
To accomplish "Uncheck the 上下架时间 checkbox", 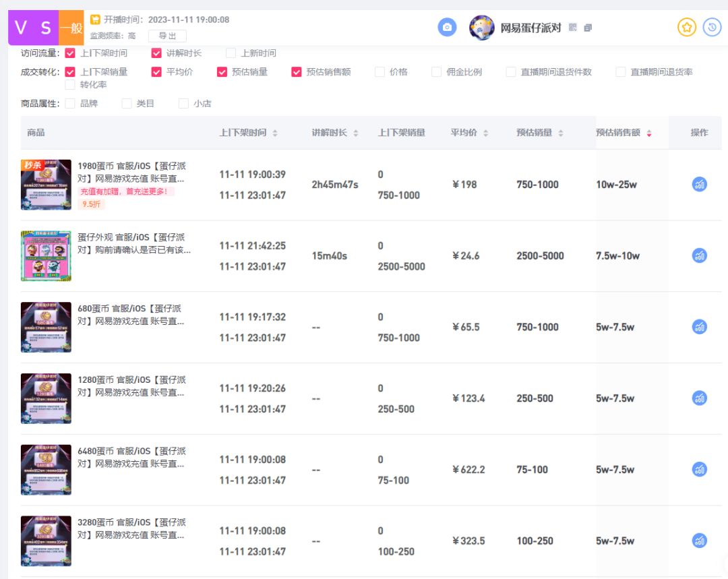I will [70, 53].
